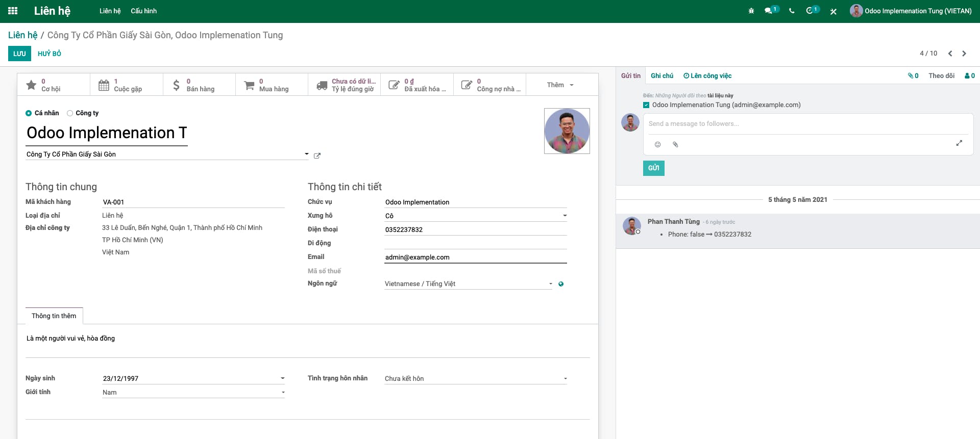Click the contact name input field
The height and width of the screenshot is (439, 980).
point(107,133)
